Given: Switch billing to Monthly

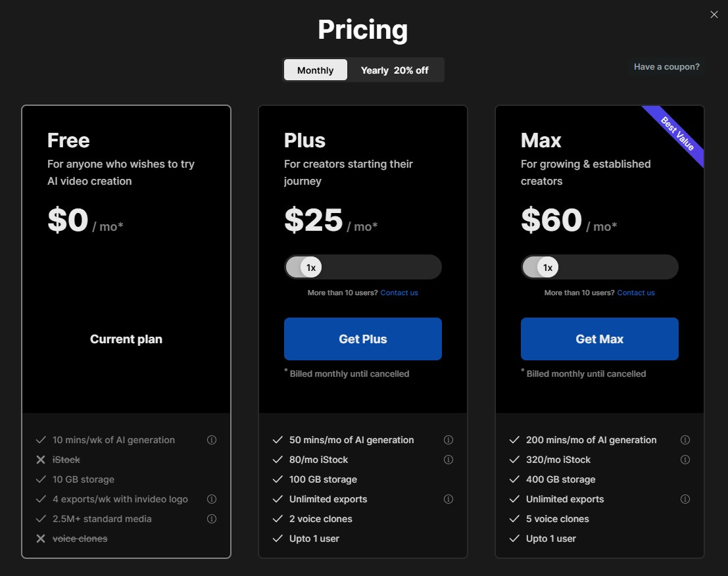Looking at the screenshot, I should [x=316, y=70].
